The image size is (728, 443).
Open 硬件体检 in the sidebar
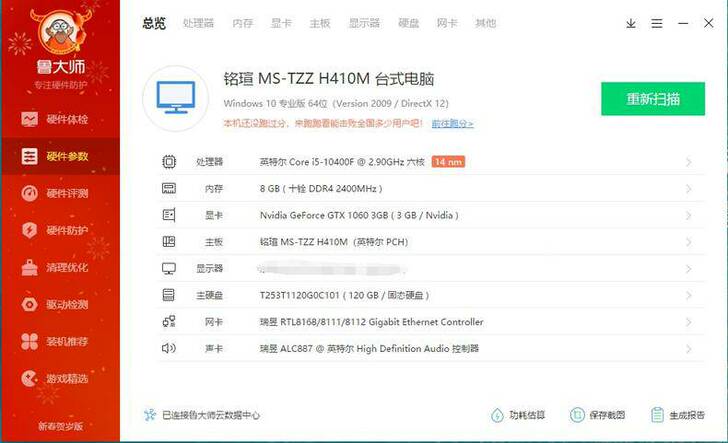click(x=60, y=119)
